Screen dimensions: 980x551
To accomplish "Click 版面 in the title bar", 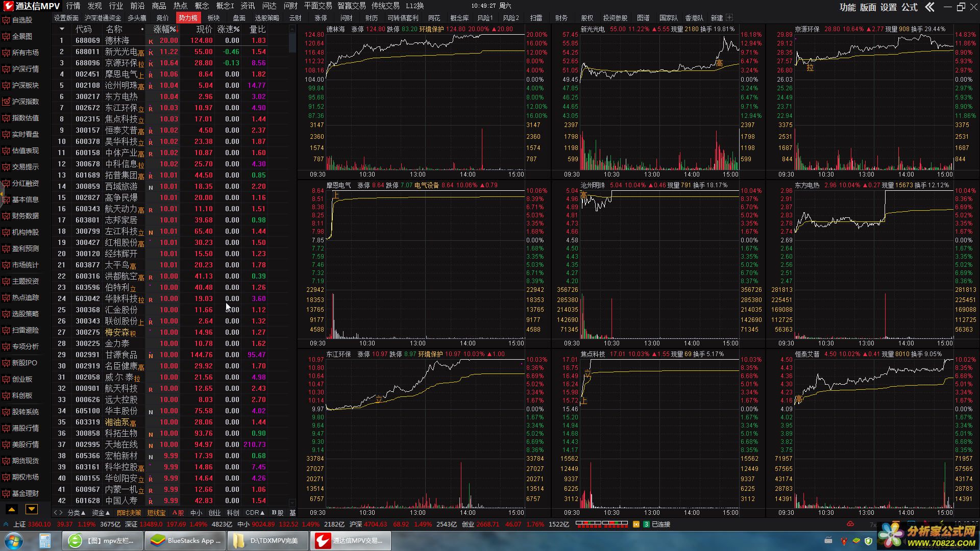I will (x=868, y=7).
